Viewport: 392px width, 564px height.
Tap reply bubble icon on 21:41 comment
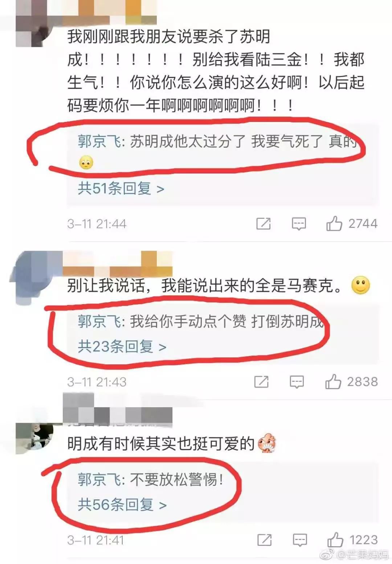point(300,540)
